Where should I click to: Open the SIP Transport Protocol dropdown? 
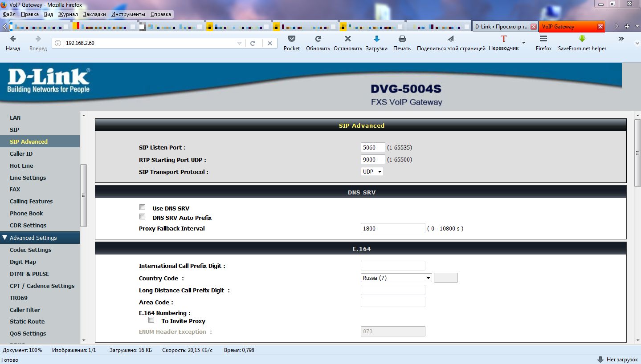pyautogui.click(x=372, y=172)
